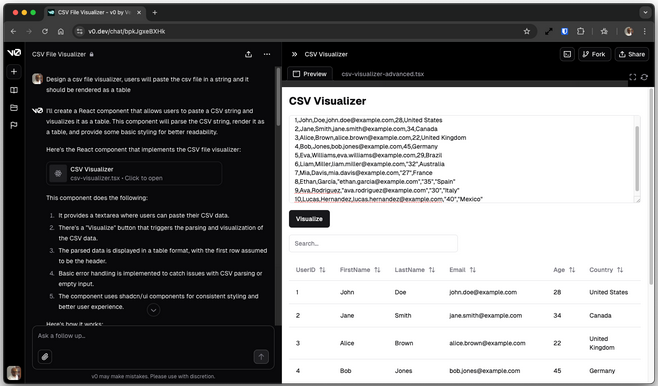This screenshot has height=386, width=658.
Task: Click the Canada country cell
Action: tap(600, 316)
